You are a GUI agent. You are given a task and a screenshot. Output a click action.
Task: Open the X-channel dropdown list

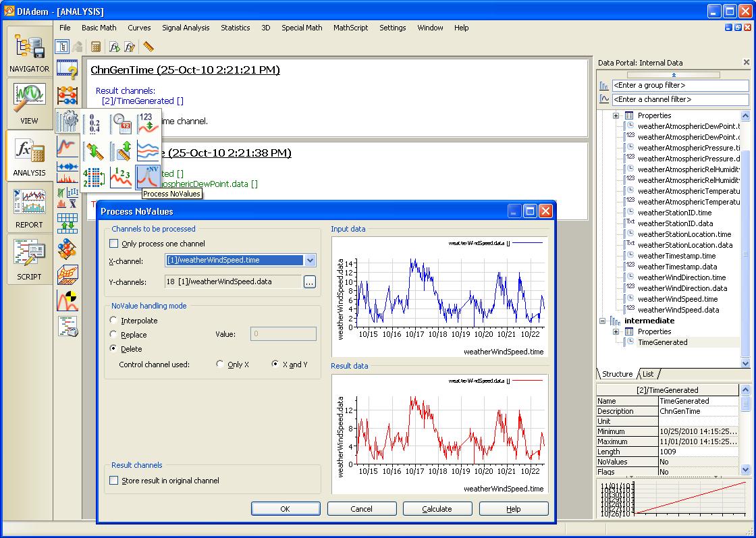click(x=310, y=261)
